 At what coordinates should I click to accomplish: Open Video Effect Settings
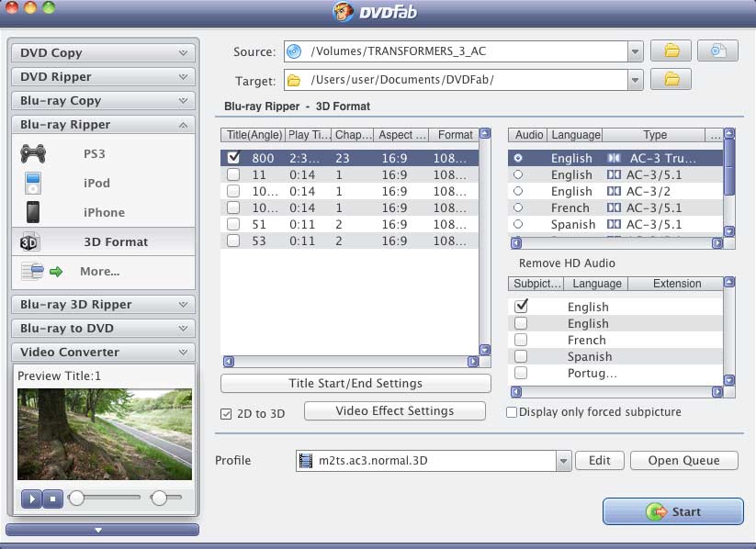pyautogui.click(x=394, y=410)
